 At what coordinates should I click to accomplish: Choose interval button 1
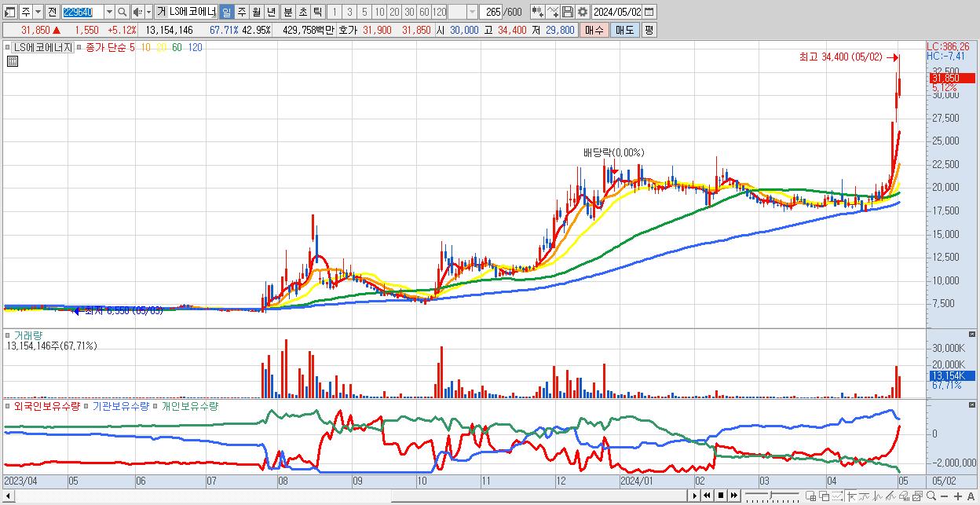[334, 12]
